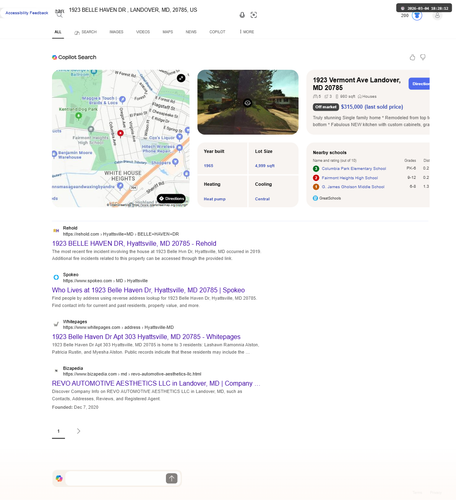Open the Accessibility Feedback link

click(26, 13)
